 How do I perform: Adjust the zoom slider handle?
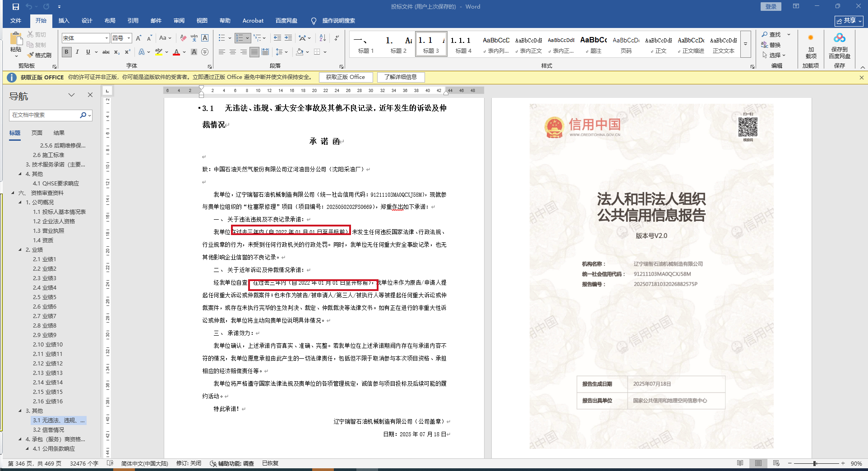[815, 463]
